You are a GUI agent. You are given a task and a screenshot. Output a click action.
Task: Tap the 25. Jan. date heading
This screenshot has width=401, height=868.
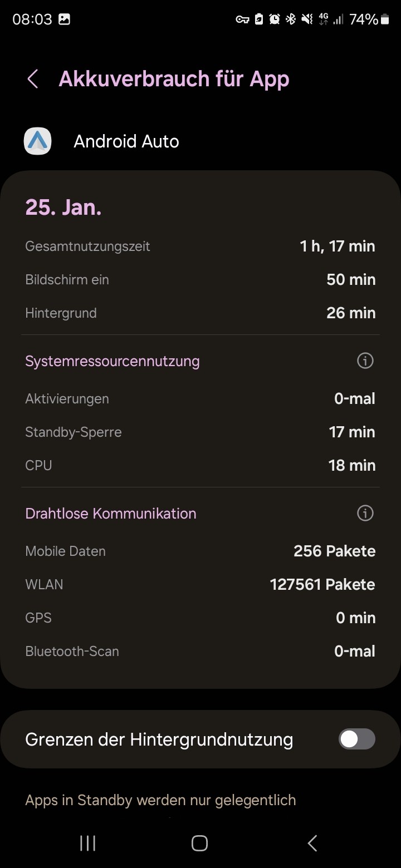(x=63, y=207)
